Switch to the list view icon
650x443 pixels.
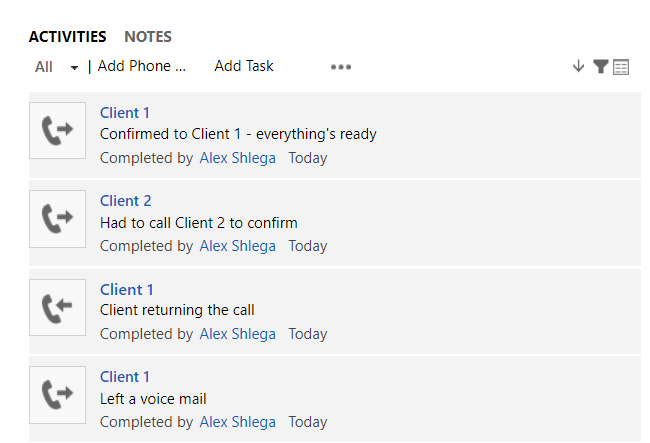pos(621,67)
